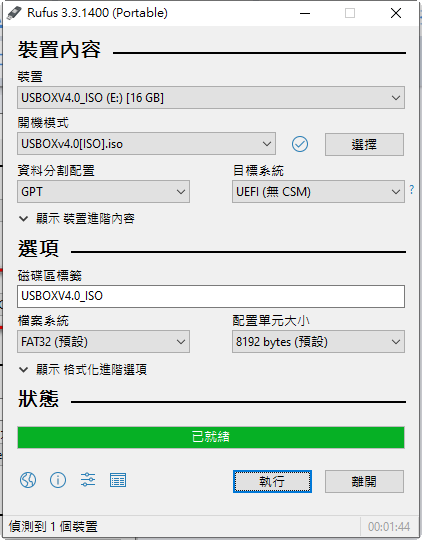Open the UEFI (無 CSM) target system dropdown
Image resolution: width=422 pixels, height=540 pixels.
tap(318, 191)
